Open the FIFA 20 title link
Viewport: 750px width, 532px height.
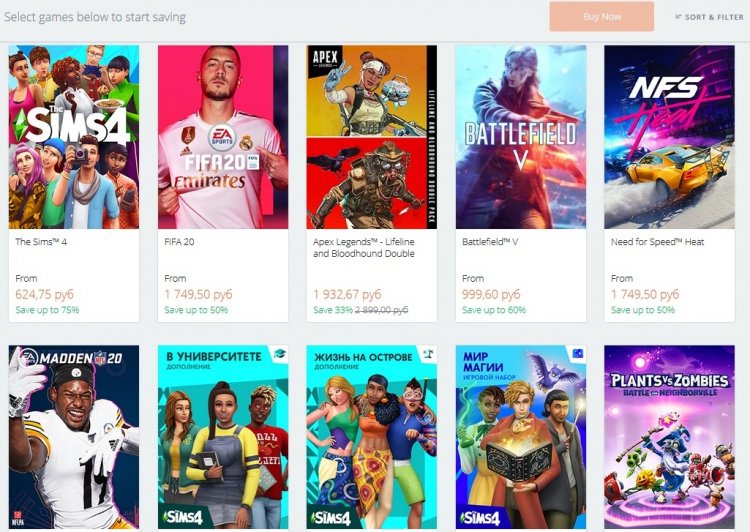click(x=179, y=242)
